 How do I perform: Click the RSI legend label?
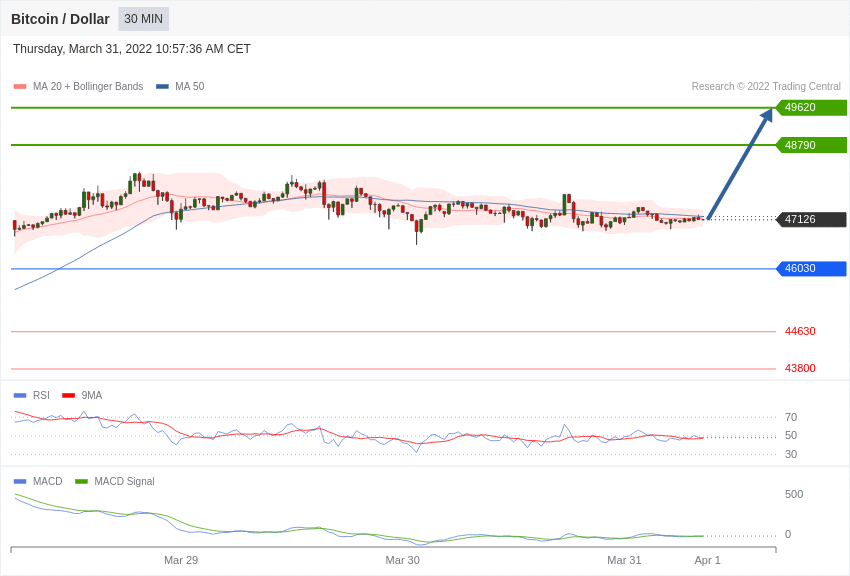coord(41,396)
